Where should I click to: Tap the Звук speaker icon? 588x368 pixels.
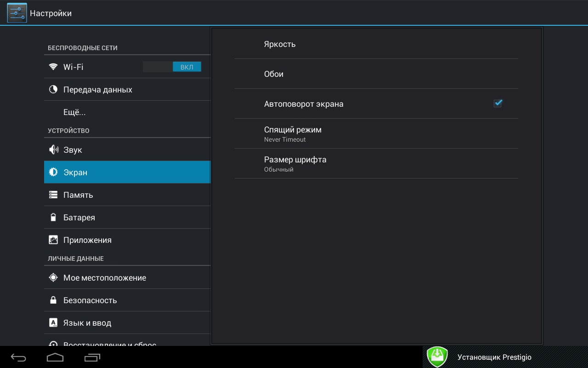(53, 150)
